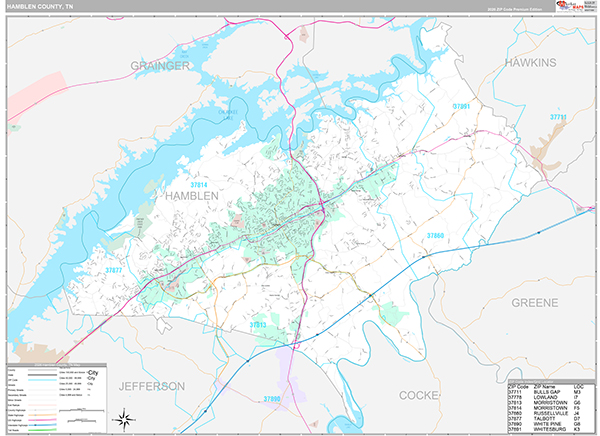The width and height of the screenshot is (600, 436).
Task: Click the green Toll Roads line in the legend
Action: point(42,430)
